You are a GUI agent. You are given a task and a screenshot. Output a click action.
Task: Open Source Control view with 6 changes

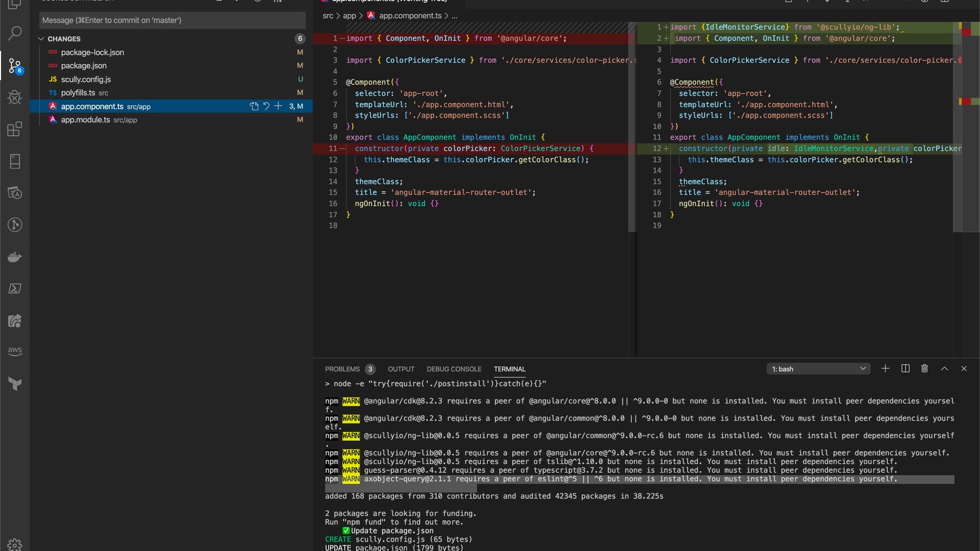[15, 66]
